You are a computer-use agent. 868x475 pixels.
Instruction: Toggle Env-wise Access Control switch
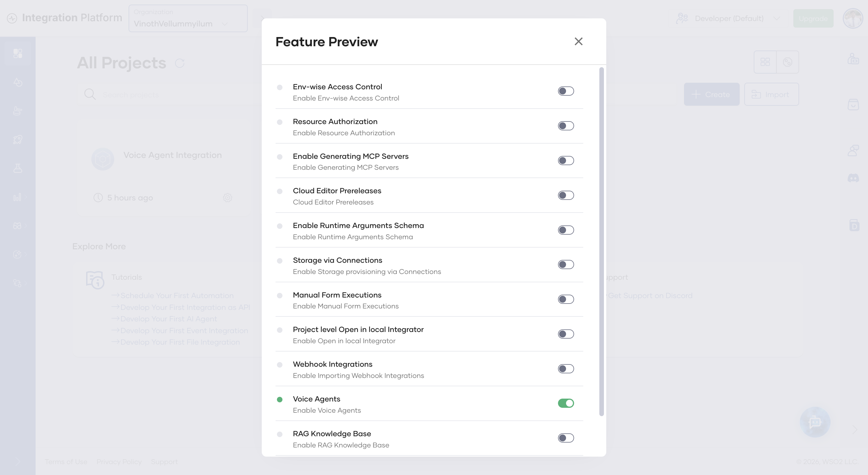coord(566,91)
